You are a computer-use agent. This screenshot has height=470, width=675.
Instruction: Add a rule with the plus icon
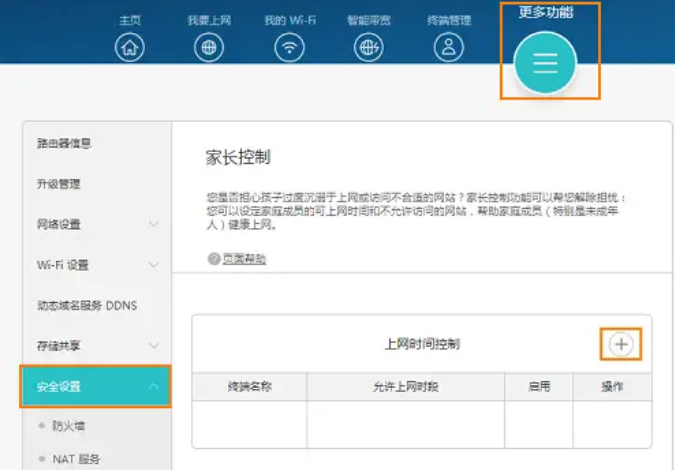tap(622, 344)
